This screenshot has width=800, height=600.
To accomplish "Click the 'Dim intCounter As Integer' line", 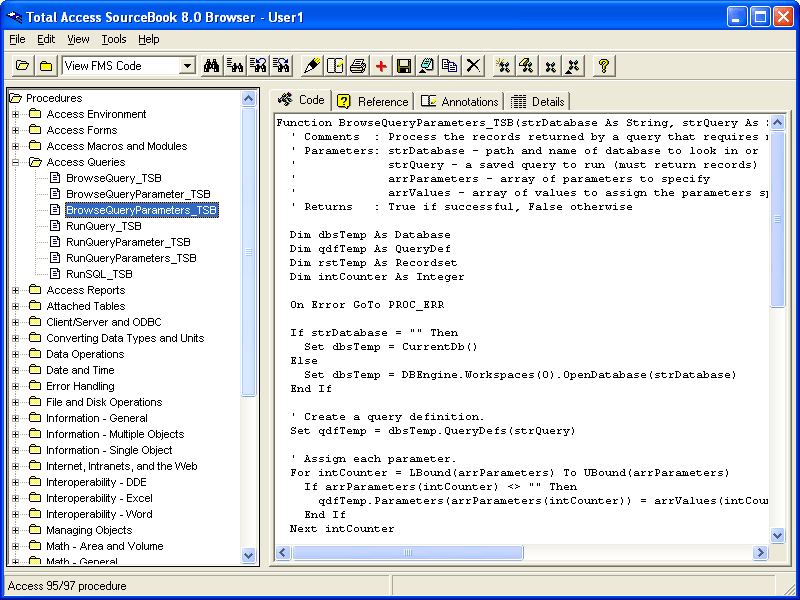I will 377,277.
